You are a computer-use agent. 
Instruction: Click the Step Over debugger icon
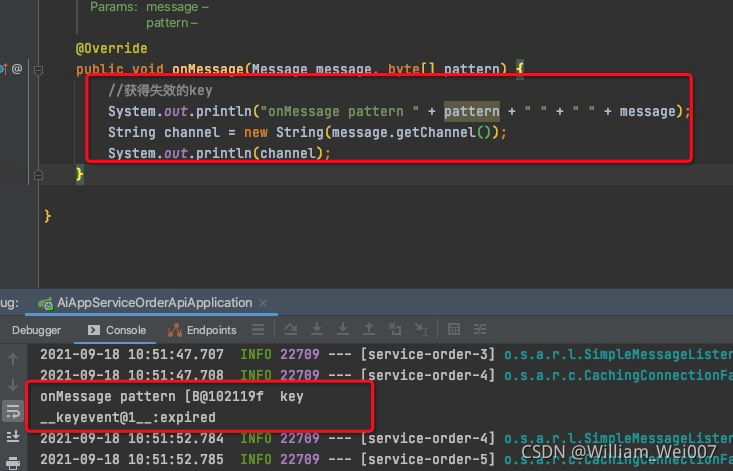pyautogui.click(x=291, y=329)
